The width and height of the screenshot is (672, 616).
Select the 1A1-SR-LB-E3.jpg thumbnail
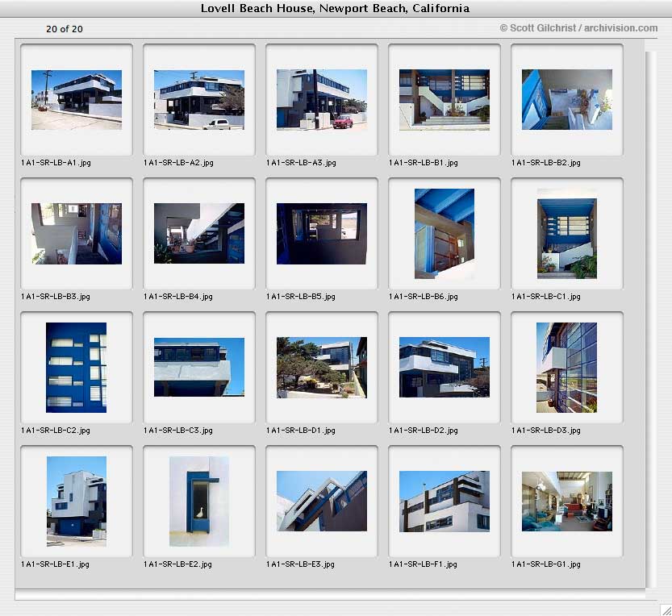click(x=322, y=502)
